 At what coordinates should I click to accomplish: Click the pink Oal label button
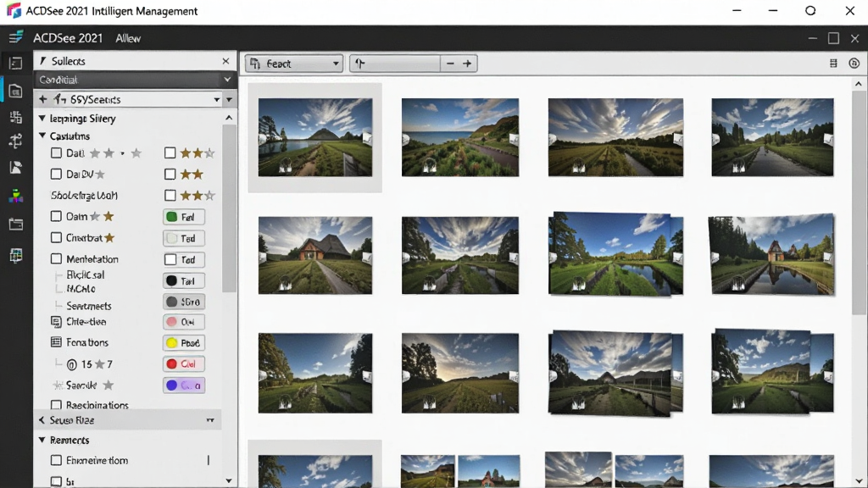pyautogui.click(x=184, y=322)
